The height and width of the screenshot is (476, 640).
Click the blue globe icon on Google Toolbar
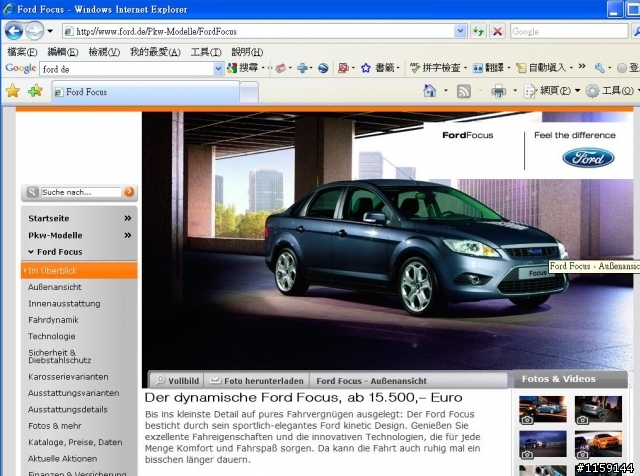(x=323, y=68)
